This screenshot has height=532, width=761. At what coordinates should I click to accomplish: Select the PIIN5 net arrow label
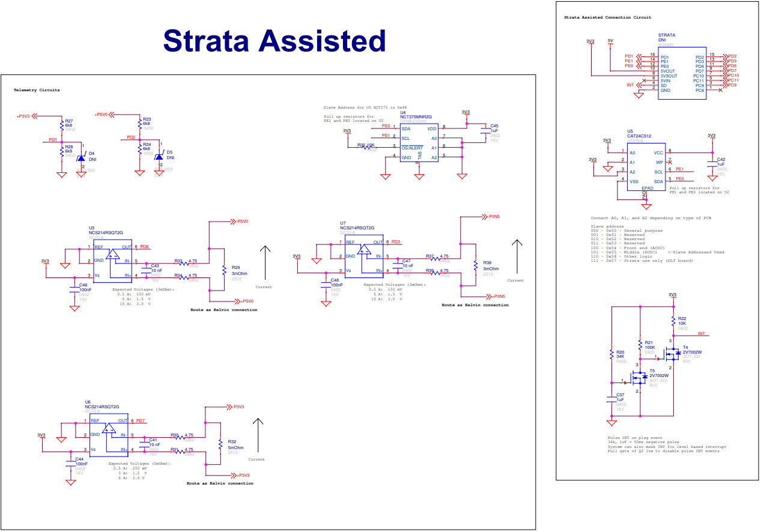pos(491,215)
